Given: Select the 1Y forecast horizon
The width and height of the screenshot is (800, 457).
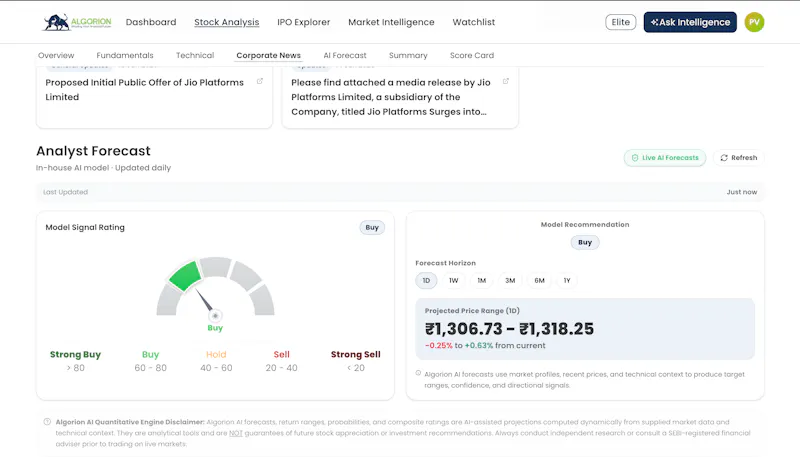Looking at the screenshot, I should [567, 280].
